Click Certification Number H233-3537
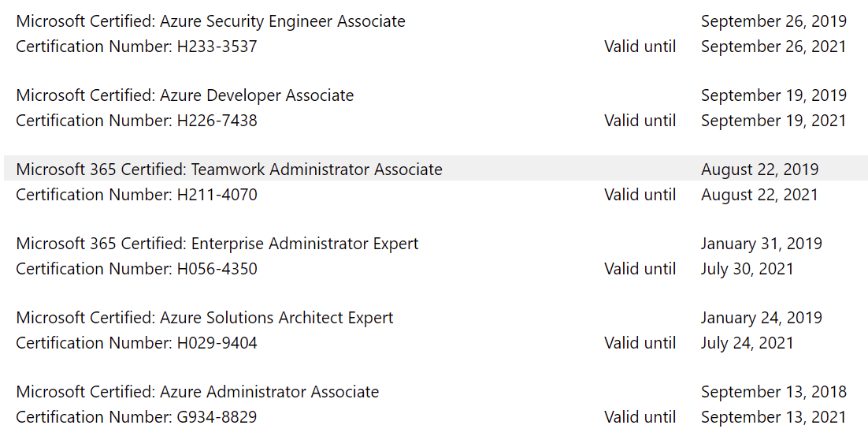This screenshot has width=868, height=440. click(x=136, y=47)
